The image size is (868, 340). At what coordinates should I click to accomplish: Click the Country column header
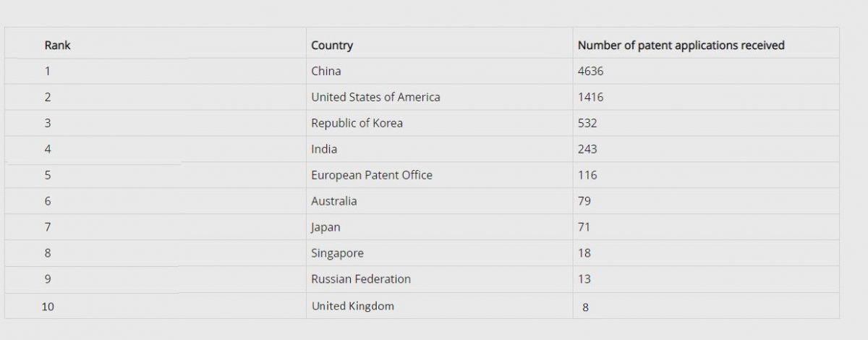tap(331, 45)
